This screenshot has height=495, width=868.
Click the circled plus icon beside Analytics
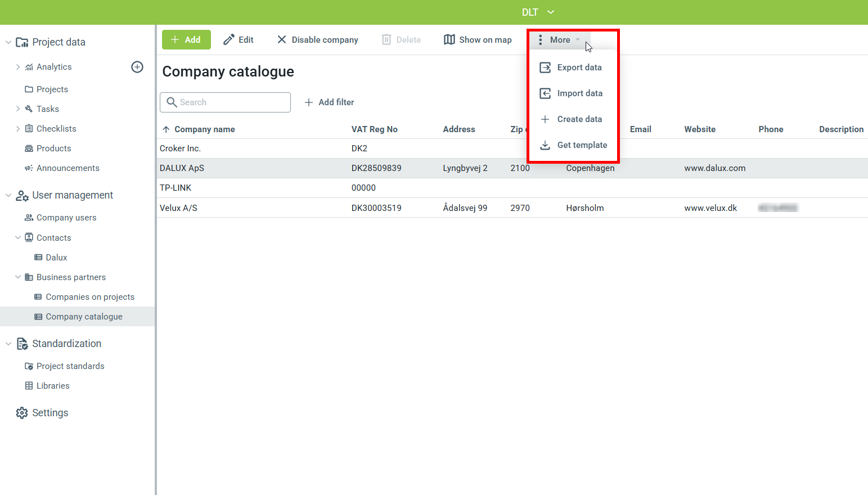coord(137,67)
